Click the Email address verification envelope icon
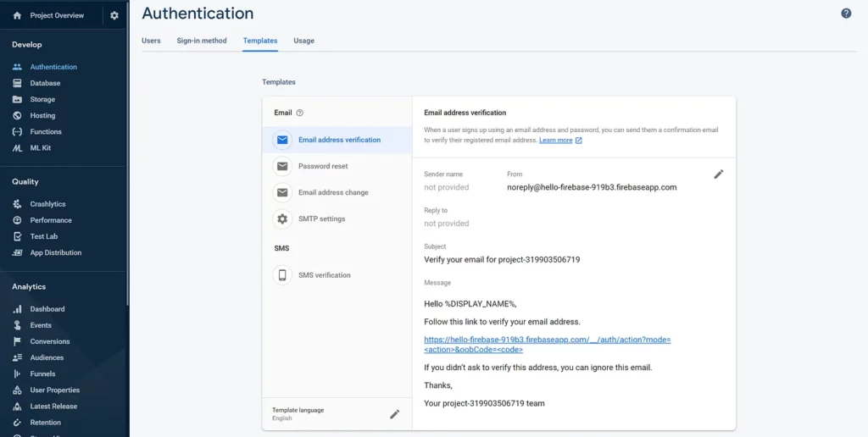This screenshot has height=437, width=868. coord(282,140)
